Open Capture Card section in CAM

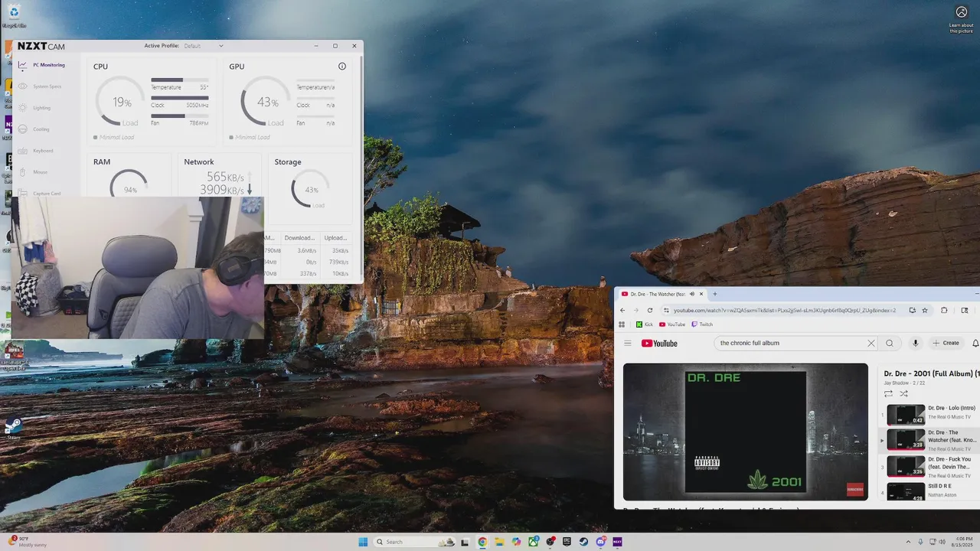tap(40, 193)
